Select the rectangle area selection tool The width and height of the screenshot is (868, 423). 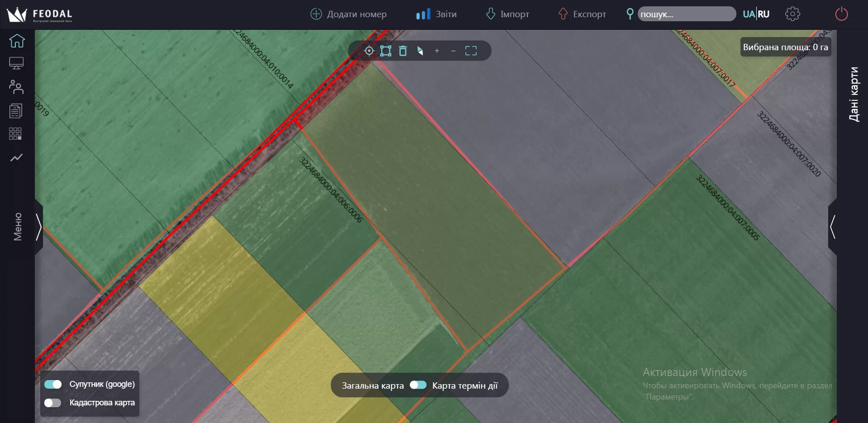click(386, 51)
